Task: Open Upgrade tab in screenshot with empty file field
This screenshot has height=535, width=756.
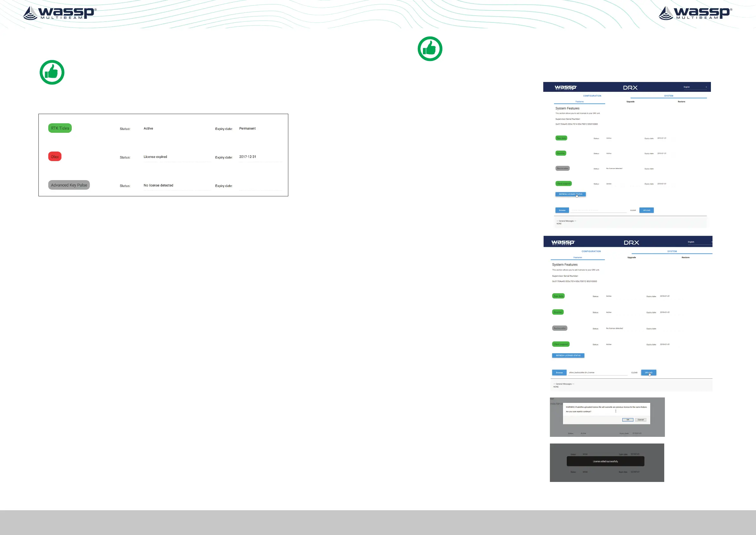Action: point(630,102)
